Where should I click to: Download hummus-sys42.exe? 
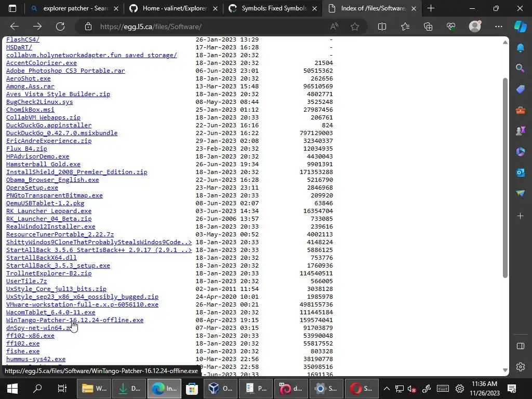click(x=36, y=359)
